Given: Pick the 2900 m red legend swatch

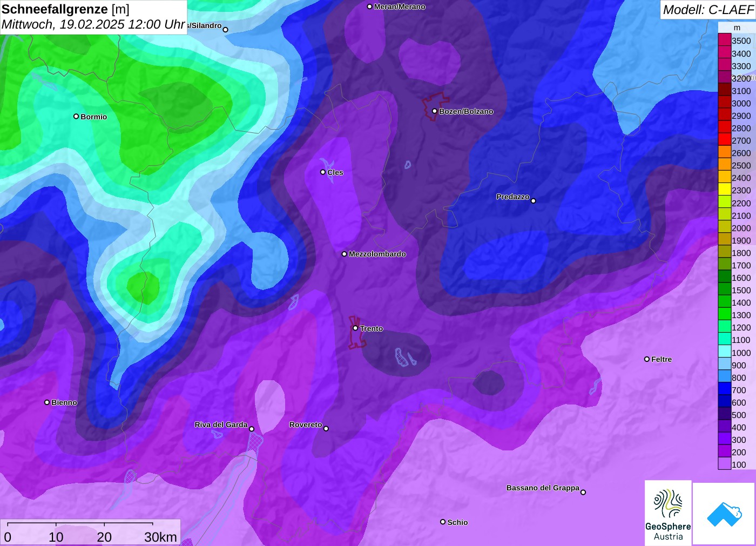Looking at the screenshot, I should pos(725,115).
